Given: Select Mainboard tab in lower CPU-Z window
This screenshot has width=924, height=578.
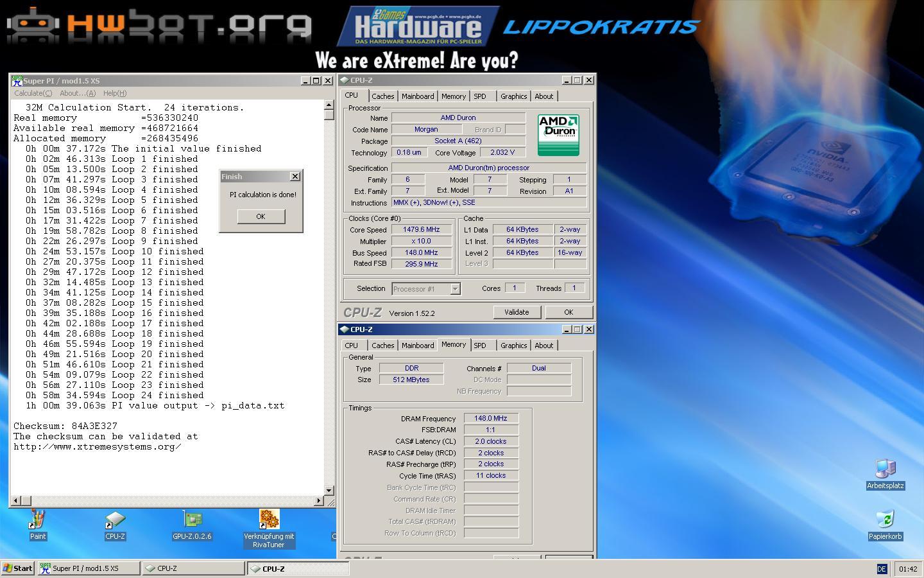Looking at the screenshot, I should pyautogui.click(x=418, y=346).
